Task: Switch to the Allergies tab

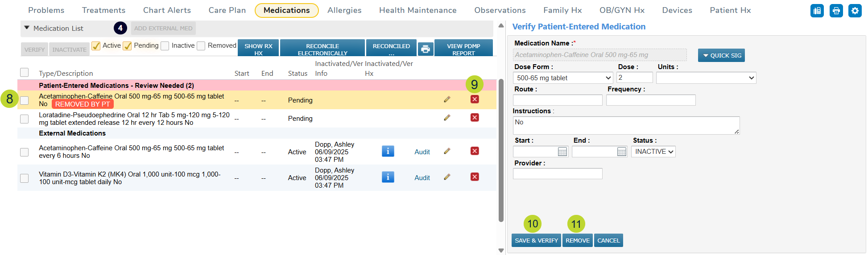Action: 344,10
